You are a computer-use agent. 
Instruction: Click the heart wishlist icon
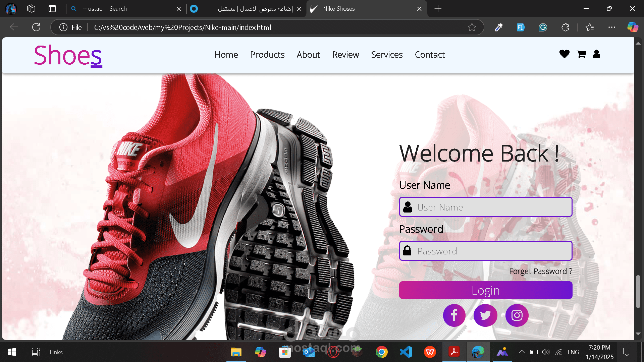click(564, 54)
